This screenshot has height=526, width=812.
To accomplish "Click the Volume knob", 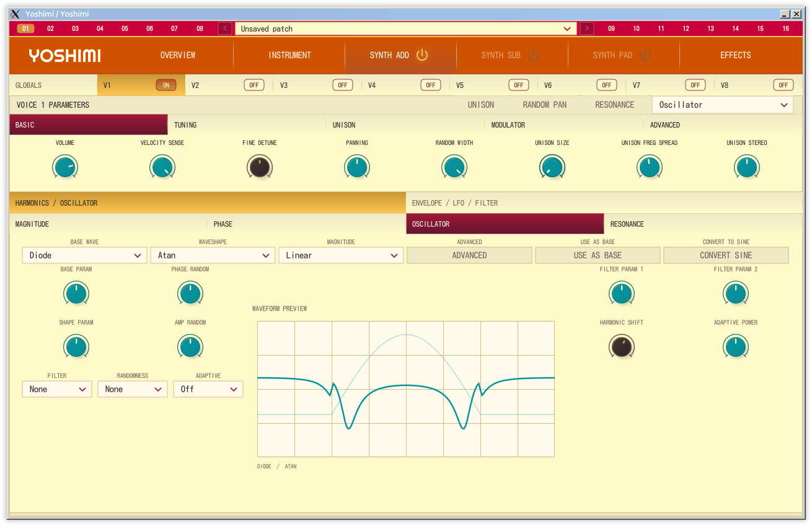I will pyautogui.click(x=65, y=167).
